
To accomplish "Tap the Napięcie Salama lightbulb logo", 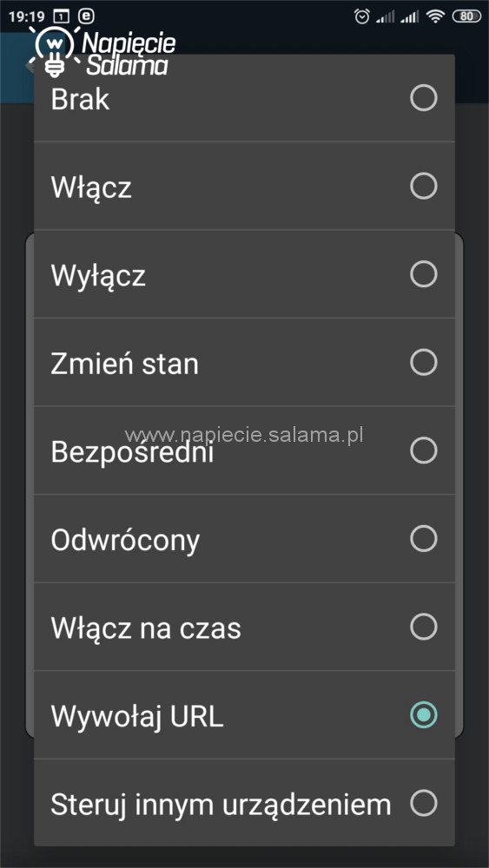I will (54, 51).
